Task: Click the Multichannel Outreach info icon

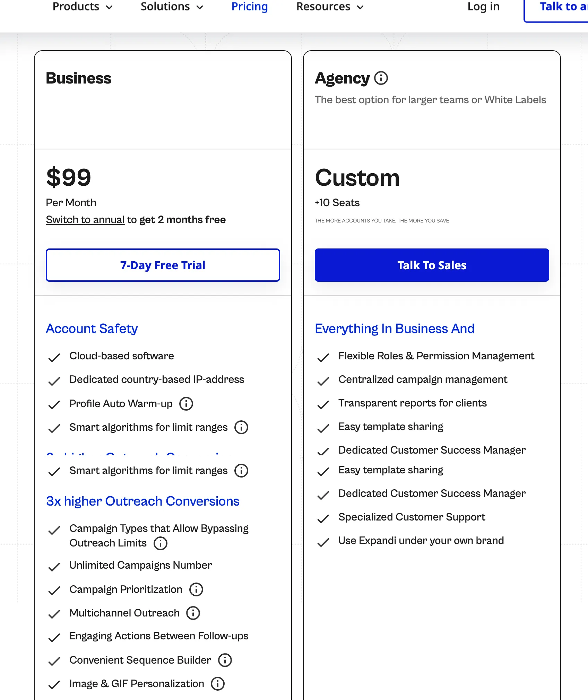Action: [x=193, y=613]
